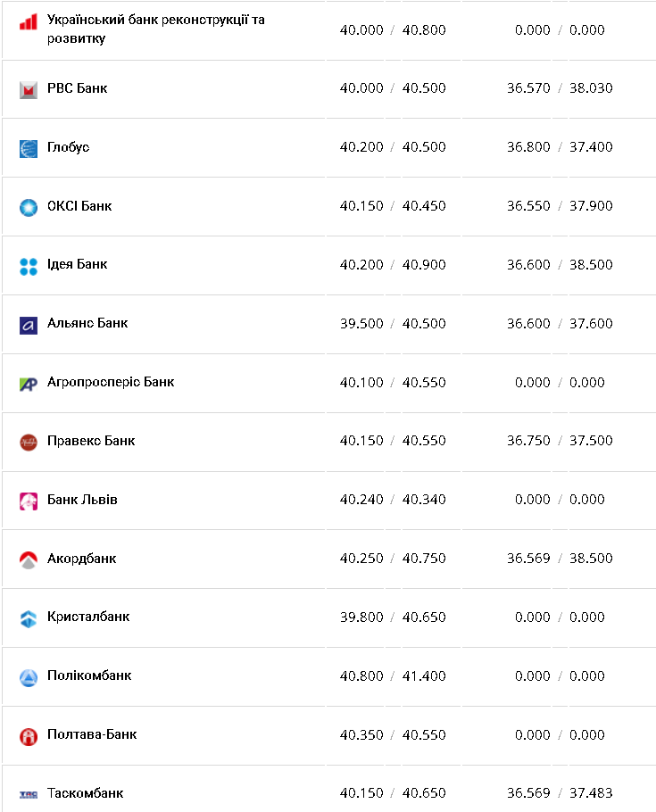Click the Банк Львів pink icon
Image resolution: width=656 pixels, height=812 pixels.
29,501
